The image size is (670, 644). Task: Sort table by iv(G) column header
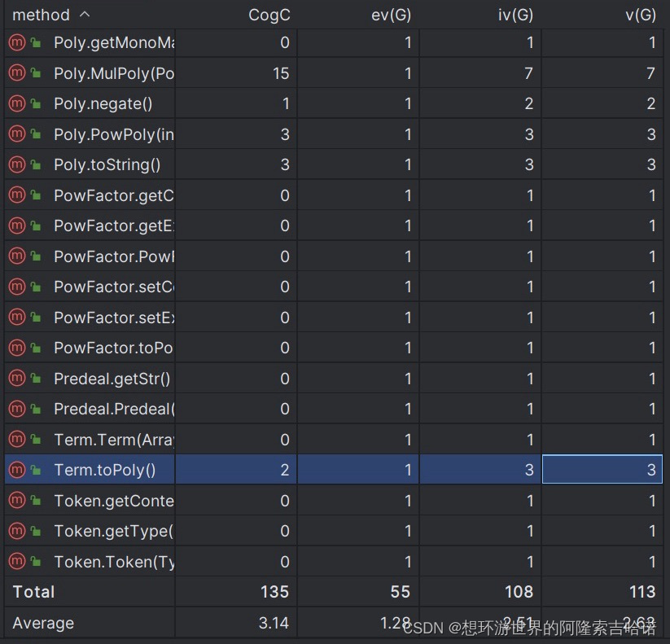tap(515, 15)
